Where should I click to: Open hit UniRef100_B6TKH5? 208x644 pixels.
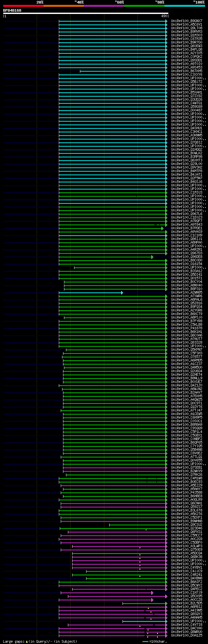pos(187,71)
